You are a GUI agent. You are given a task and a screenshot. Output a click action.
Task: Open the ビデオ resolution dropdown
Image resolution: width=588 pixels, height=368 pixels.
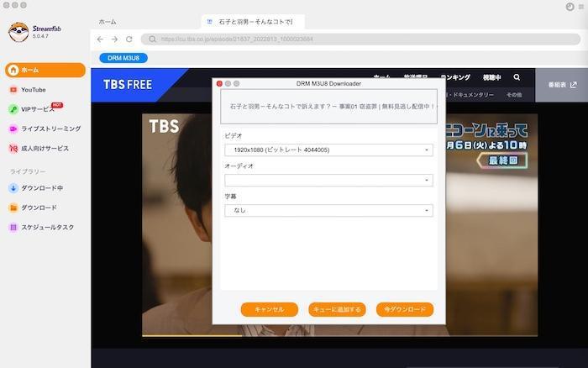[328, 150]
